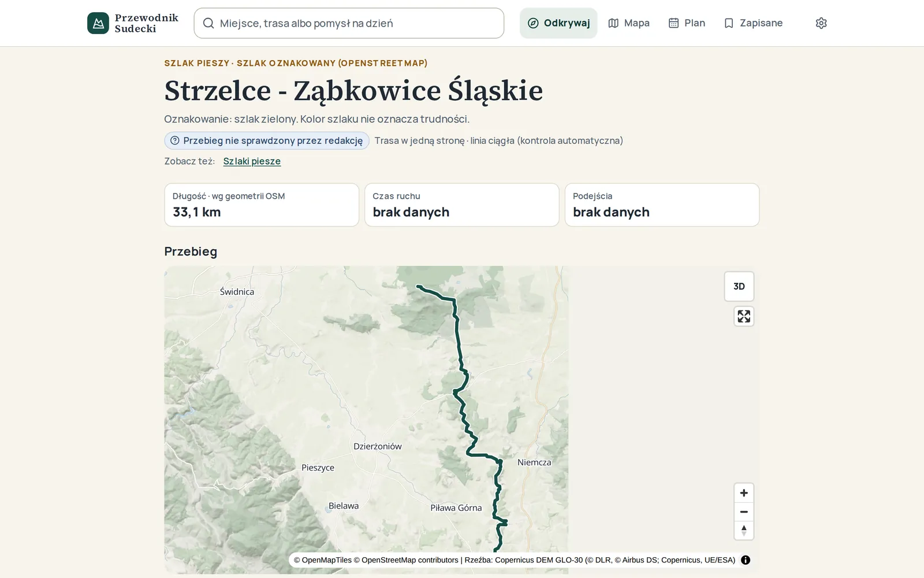Image resolution: width=924 pixels, height=578 pixels.
Task: Select the '33,1 km' length value
Action: pos(197,212)
